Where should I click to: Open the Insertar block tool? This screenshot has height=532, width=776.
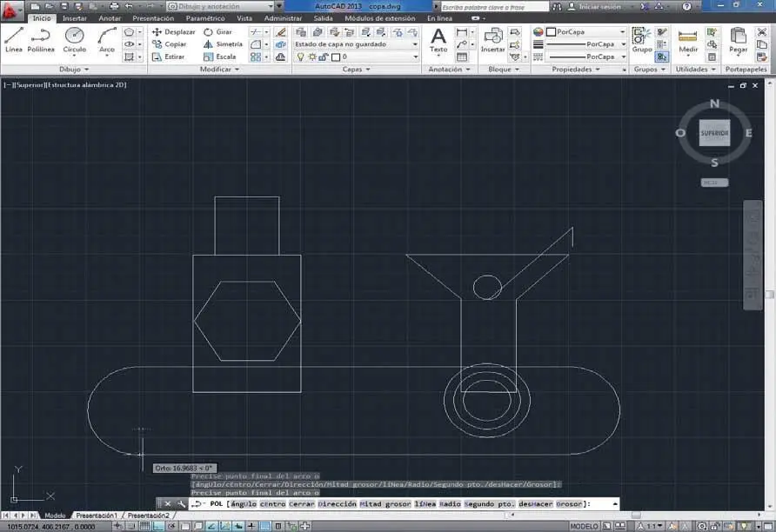click(492, 39)
